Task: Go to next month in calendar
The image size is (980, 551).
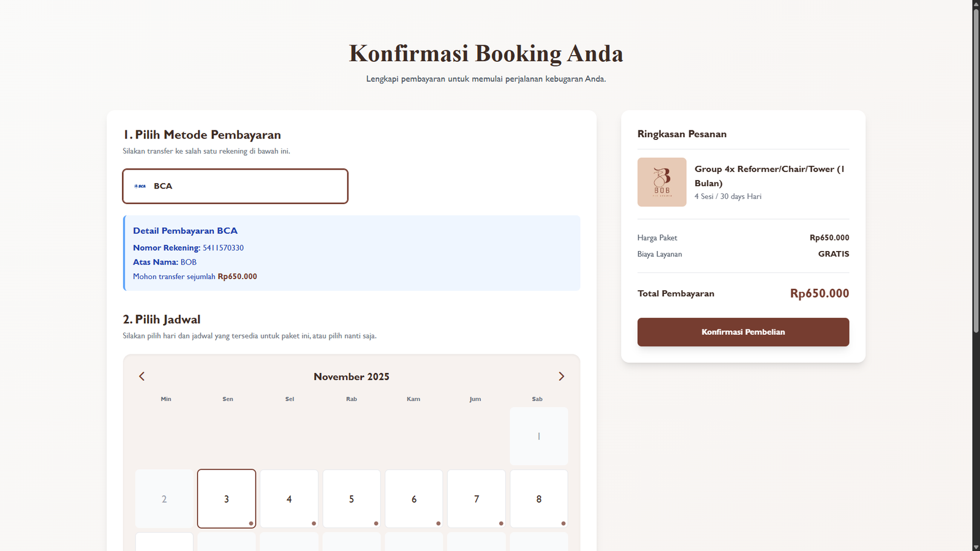Action: tap(561, 377)
